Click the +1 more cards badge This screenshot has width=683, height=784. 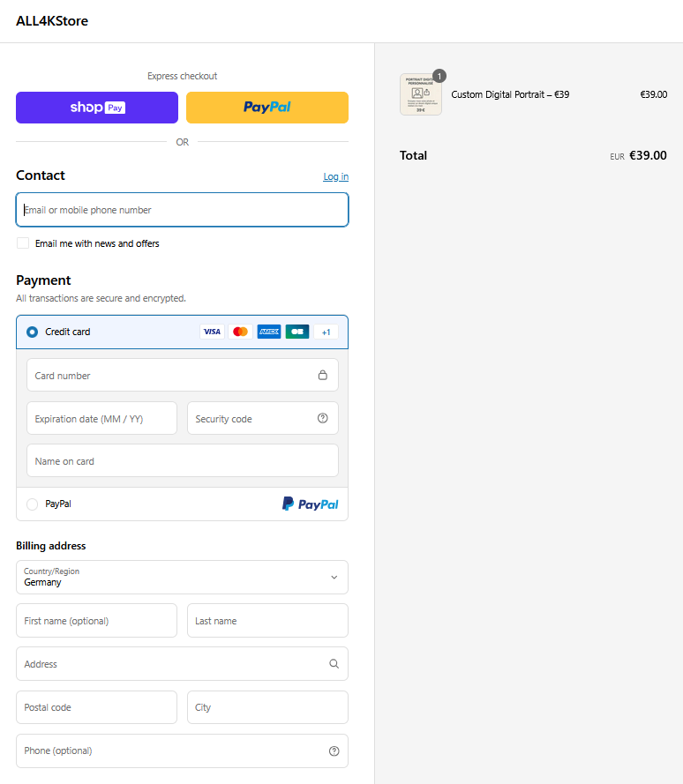tap(326, 332)
